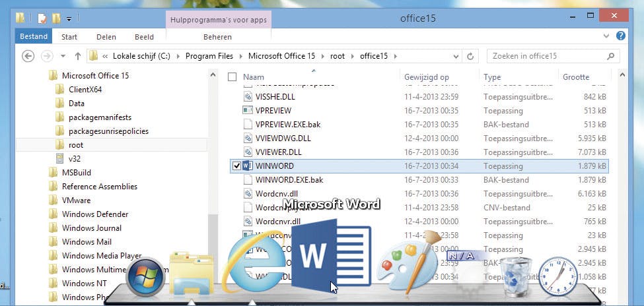Viewport: 644px width, 306px height.
Task: Open Explorer help question mark
Action: (x=621, y=36)
